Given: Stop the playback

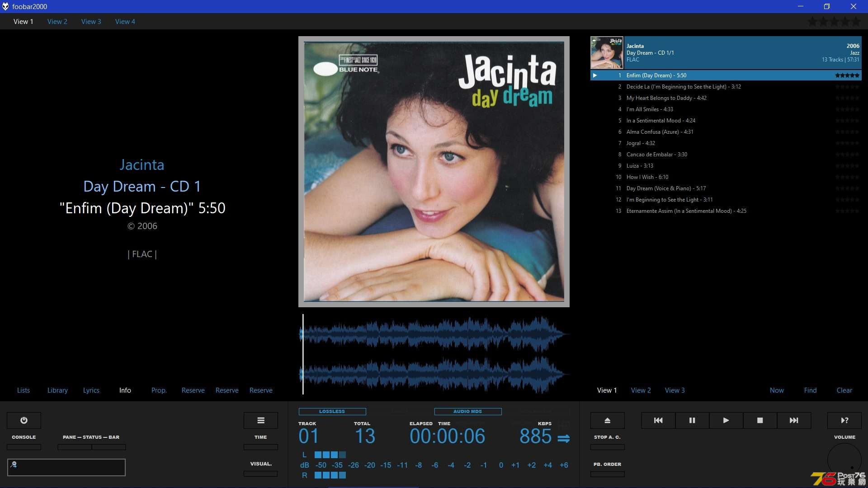Looking at the screenshot, I should (x=760, y=420).
